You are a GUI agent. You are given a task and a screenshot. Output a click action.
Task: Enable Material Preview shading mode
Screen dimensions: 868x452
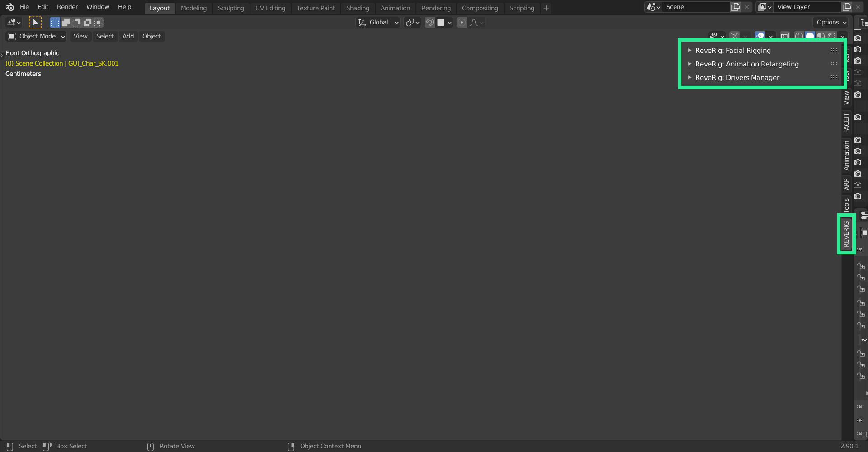(821, 36)
